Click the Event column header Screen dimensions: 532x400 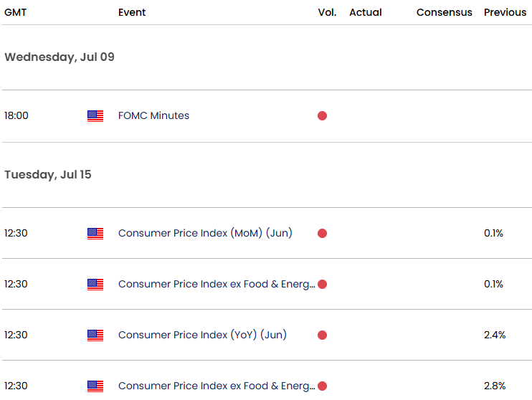pyautogui.click(x=132, y=12)
